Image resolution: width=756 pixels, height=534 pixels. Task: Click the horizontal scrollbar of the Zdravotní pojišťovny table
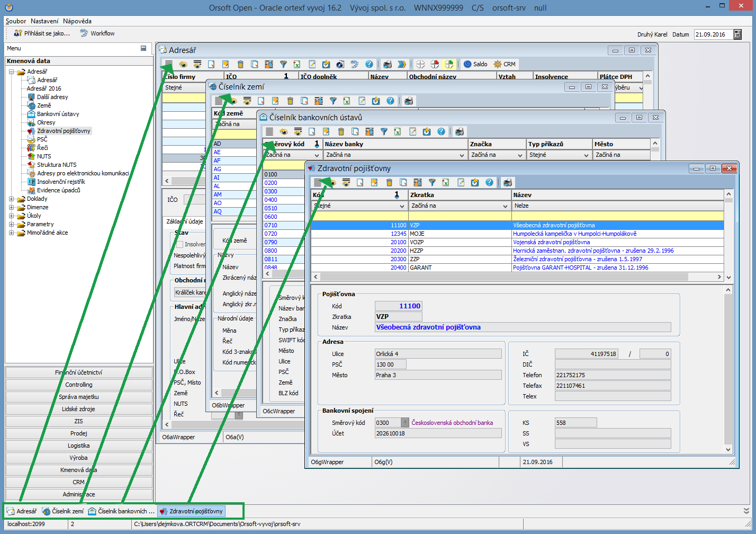tap(503, 277)
